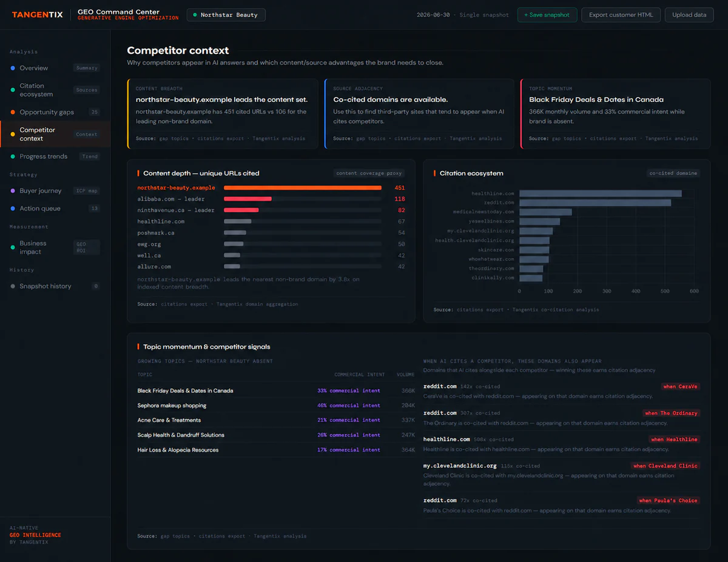
Task: Click the orange dot next to Opportunity gaps
Action: [13, 112]
